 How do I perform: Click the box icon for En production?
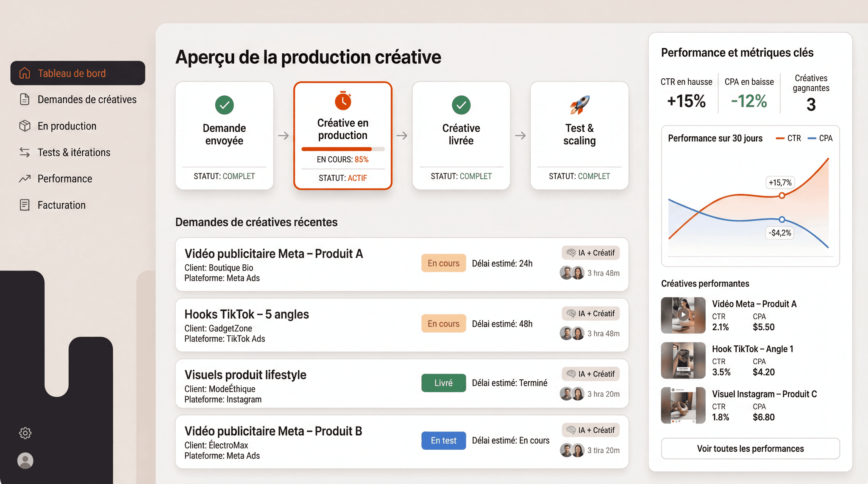[x=25, y=126]
